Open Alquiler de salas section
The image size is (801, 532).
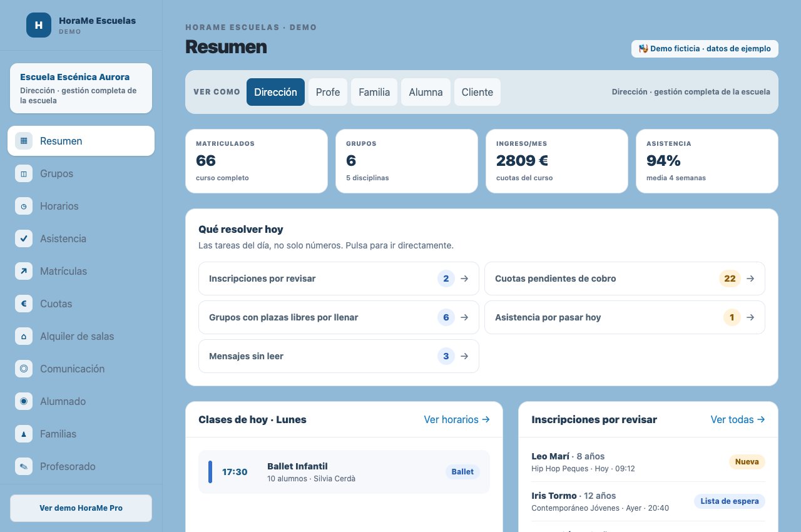point(81,336)
